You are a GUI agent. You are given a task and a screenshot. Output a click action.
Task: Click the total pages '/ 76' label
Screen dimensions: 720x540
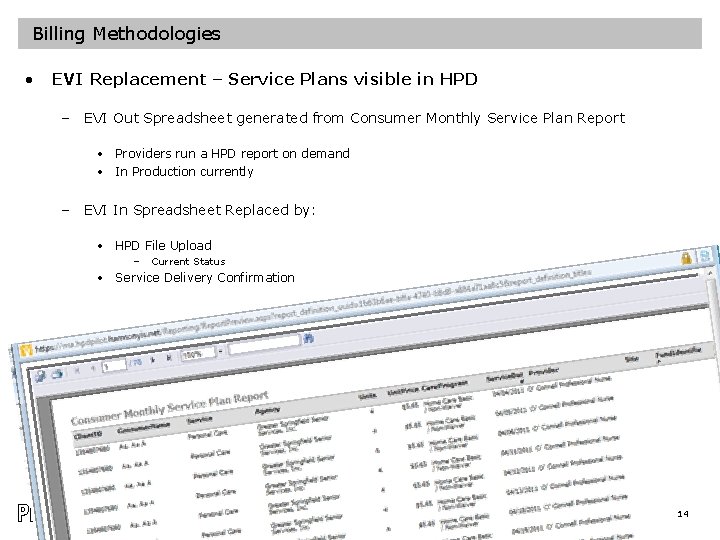[135, 363]
